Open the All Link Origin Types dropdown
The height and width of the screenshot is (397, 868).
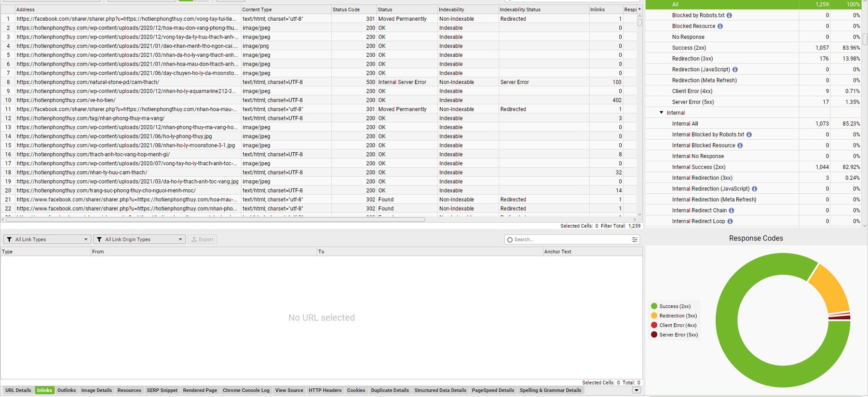[139, 239]
